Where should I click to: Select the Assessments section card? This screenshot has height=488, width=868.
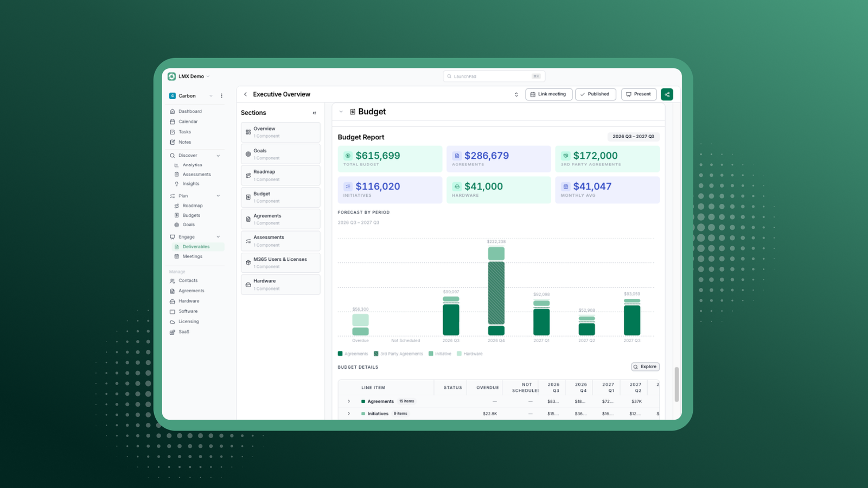click(x=280, y=241)
